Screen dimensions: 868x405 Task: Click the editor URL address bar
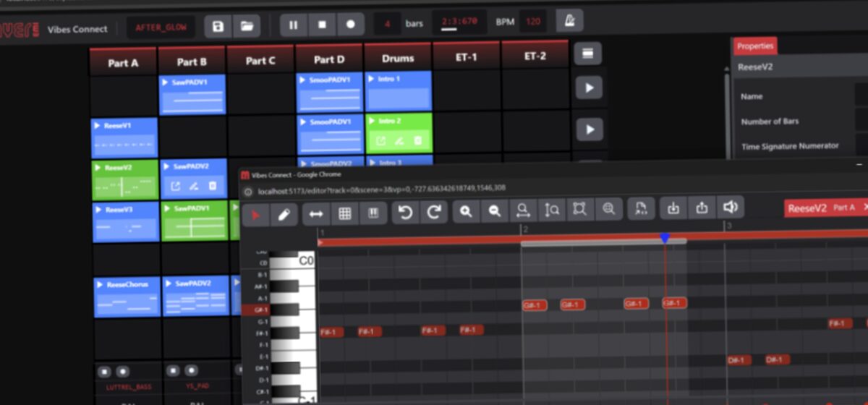380,189
